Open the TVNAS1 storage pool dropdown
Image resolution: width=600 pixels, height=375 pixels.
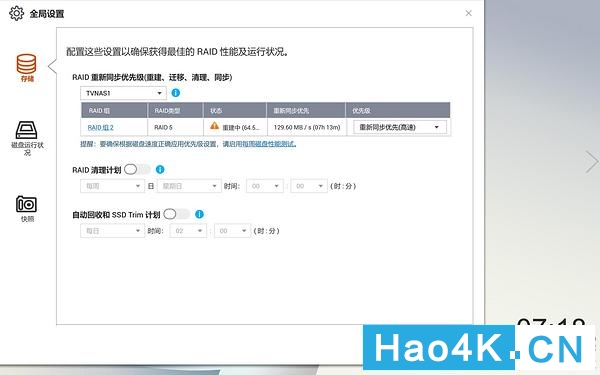(x=123, y=93)
